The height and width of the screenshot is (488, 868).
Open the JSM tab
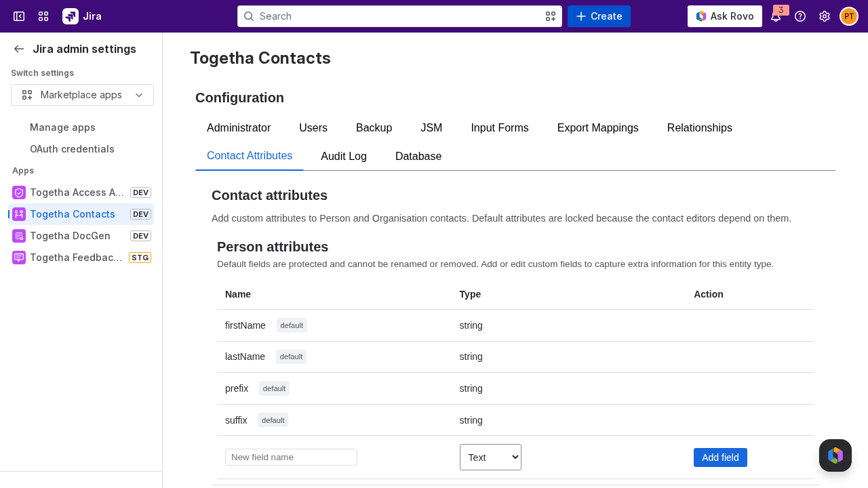click(x=431, y=127)
